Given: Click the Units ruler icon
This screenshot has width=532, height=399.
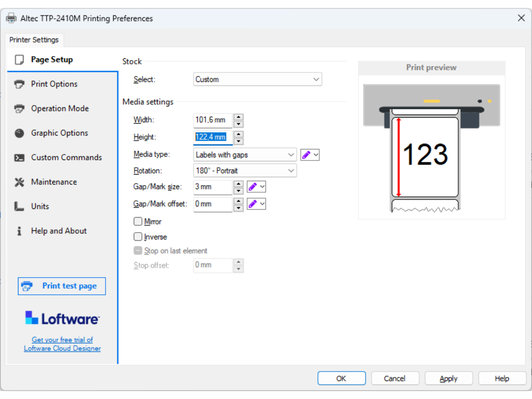Looking at the screenshot, I should pyautogui.click(x=19, y=206).
